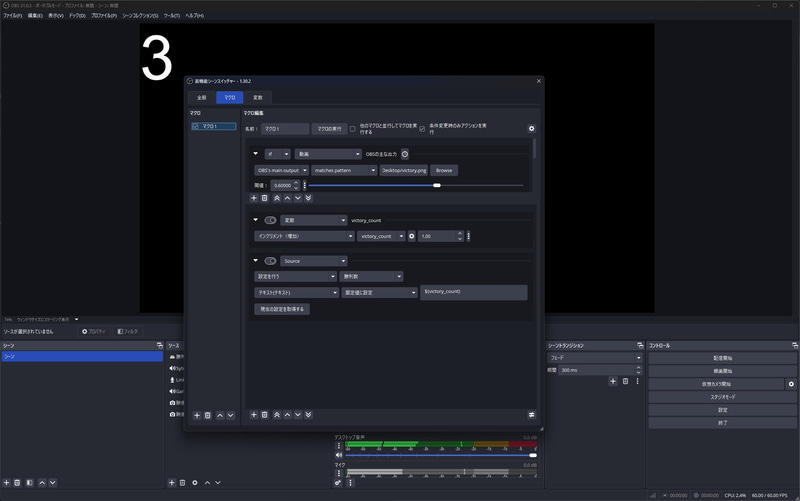Image resolution: width=800 pixels, height=501 pixels.
Task: Click the スタジオモード button
Action: tap(722, 397)
